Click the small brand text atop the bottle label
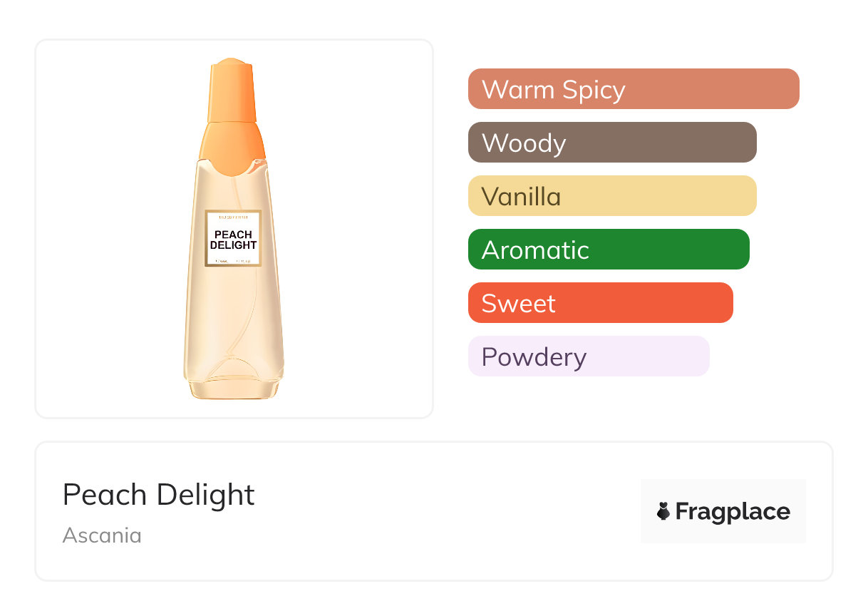 point(233,216)
